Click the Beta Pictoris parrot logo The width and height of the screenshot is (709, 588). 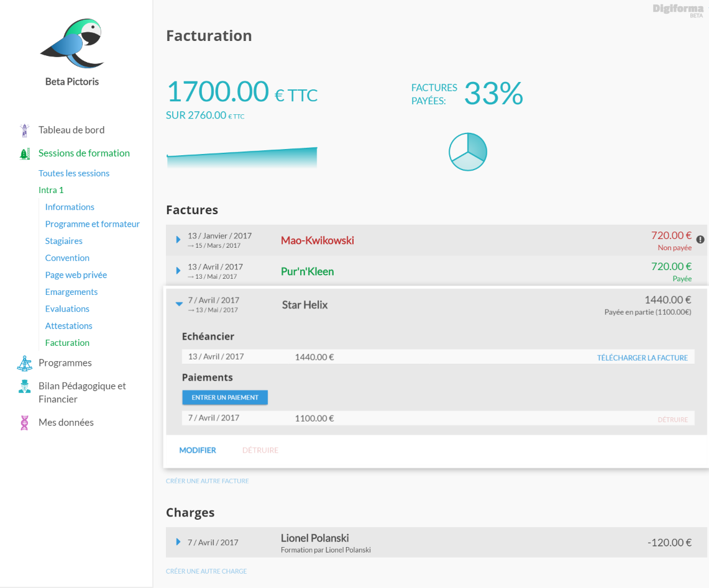[x=72, y=43]
